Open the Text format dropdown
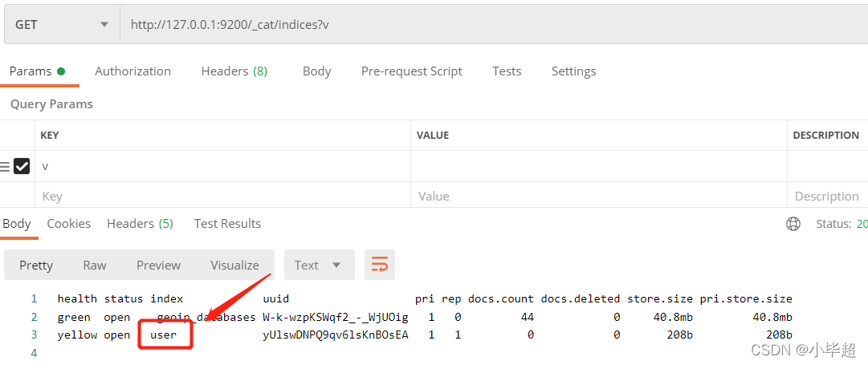 click(320, 266)
